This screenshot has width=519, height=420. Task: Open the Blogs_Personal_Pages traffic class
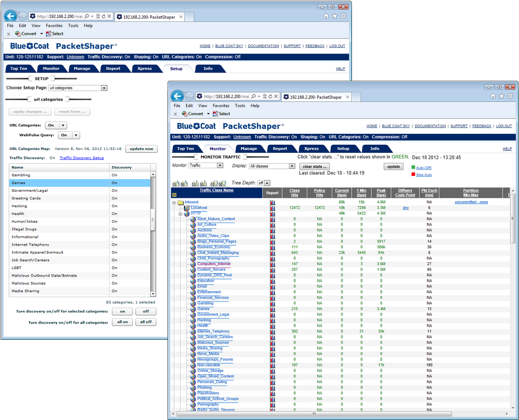coord(217,242)
